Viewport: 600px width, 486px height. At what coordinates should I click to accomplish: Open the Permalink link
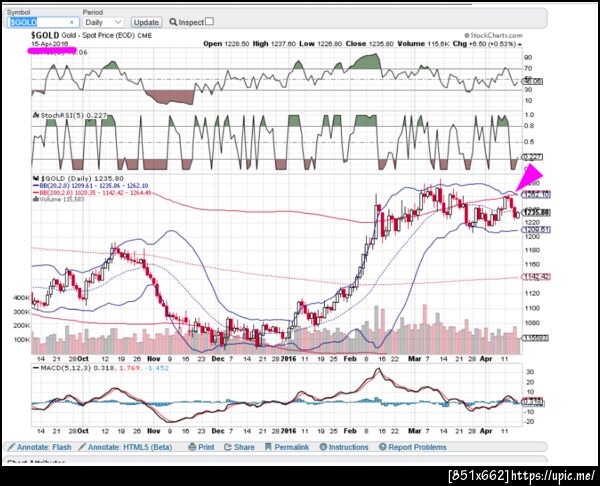[x=292, y=447]
